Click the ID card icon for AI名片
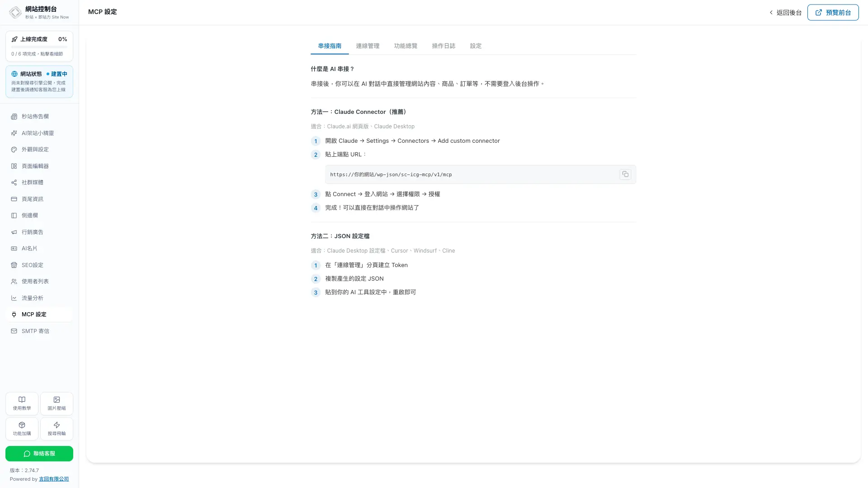The height and width of the screenshot is (488, 868). 14,249
